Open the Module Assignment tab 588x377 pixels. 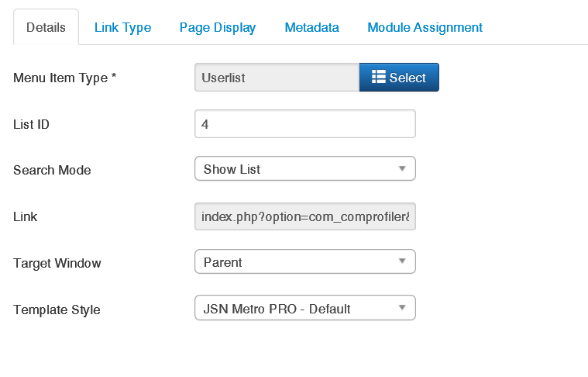[x=425, y=27]
